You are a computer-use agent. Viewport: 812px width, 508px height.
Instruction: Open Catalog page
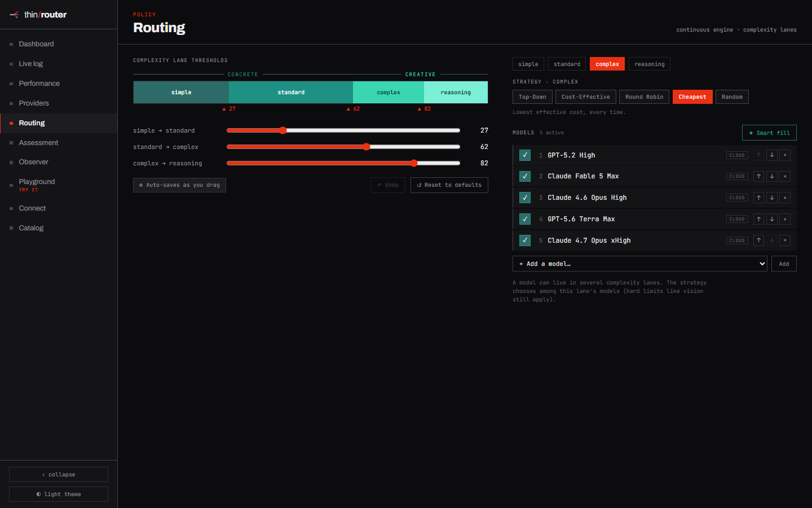(59, 228)
